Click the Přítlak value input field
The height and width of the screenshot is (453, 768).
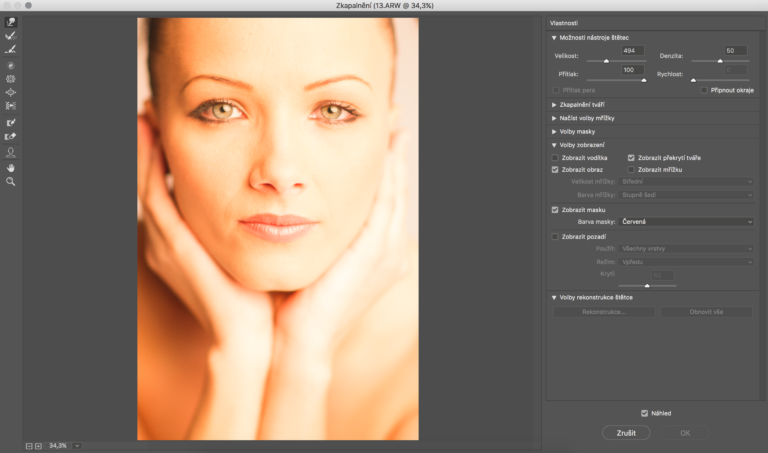tap(632, 70)
